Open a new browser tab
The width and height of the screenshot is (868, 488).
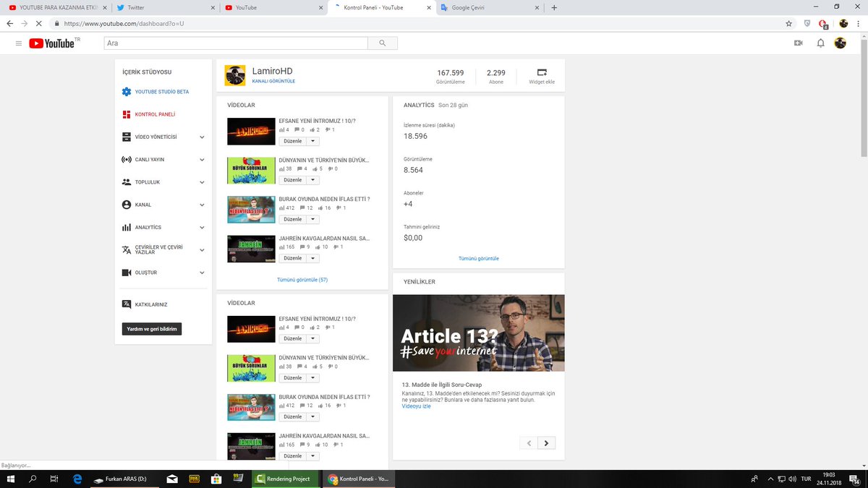tap(554, 7)
